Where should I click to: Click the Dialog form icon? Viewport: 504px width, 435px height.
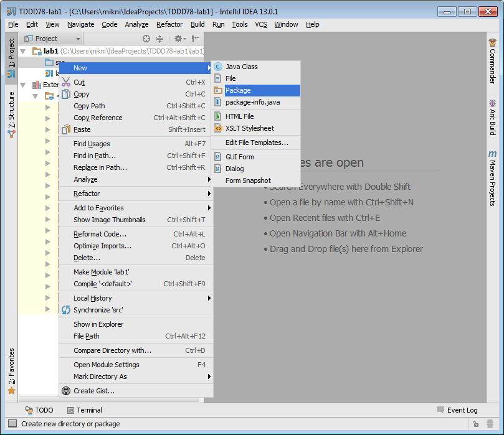218,169
